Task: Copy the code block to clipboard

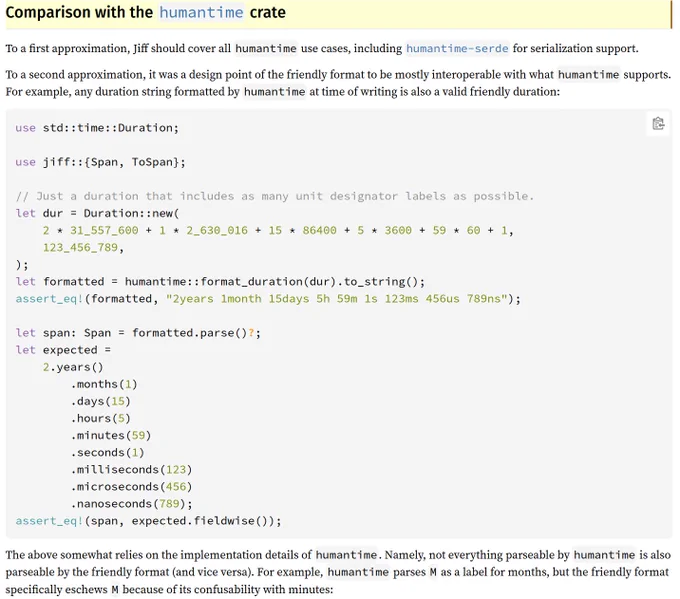Action: pyautogui.click(x=658, y=124)
